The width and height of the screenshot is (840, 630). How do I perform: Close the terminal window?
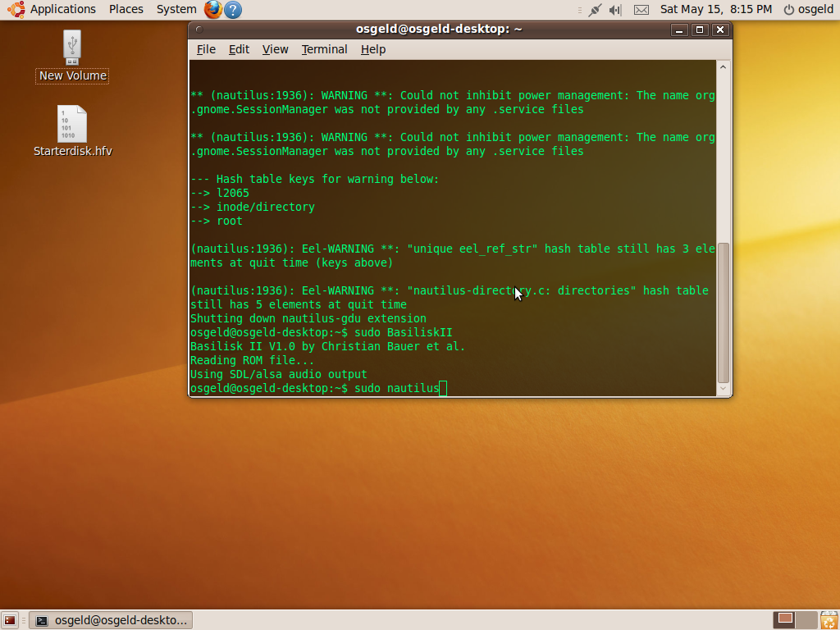[720, 30]
